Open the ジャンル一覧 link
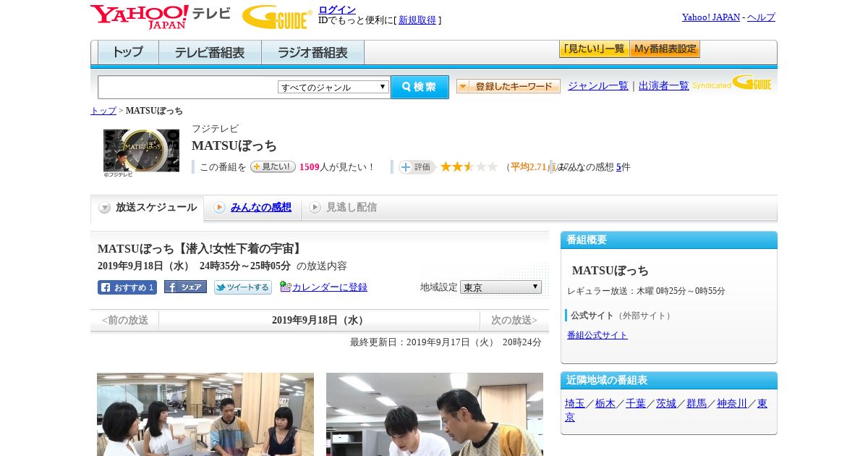The height and width of the screenshot is (456, 868). (598, 86)
